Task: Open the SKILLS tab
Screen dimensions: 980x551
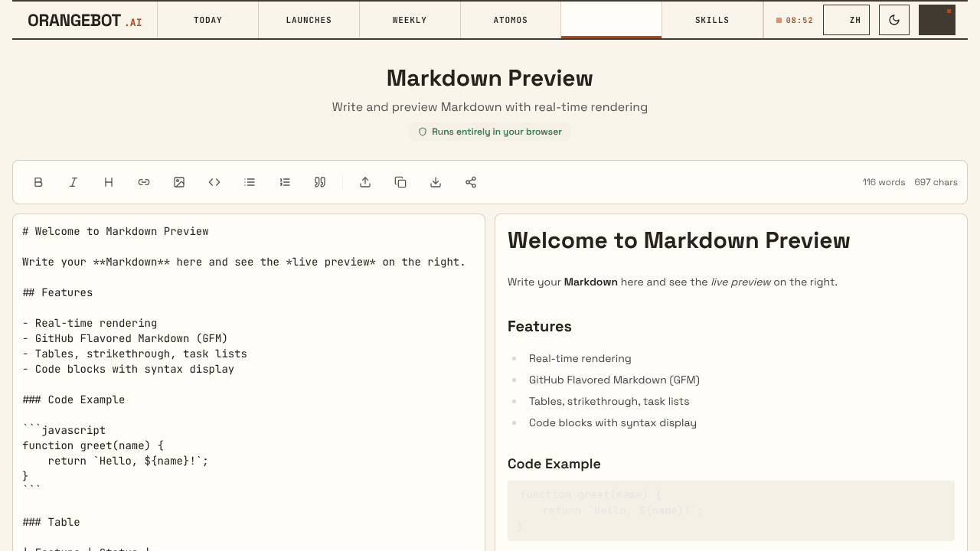Action: coord(712,20)
